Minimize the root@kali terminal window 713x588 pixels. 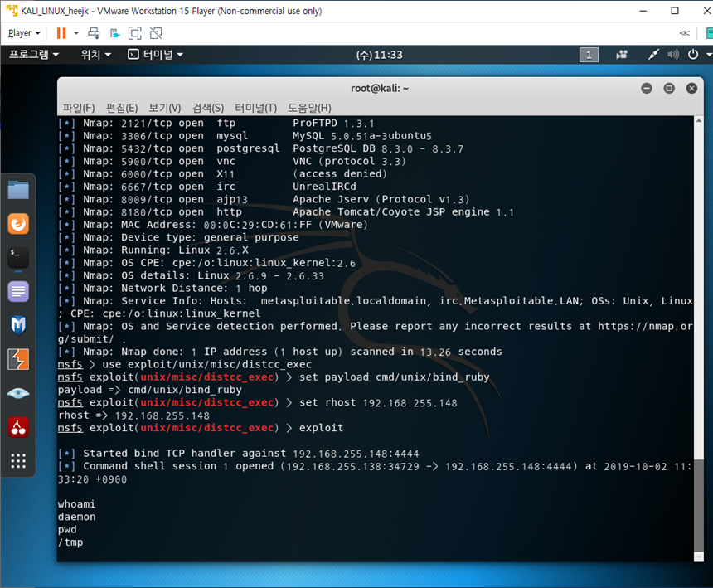[647, 88]
